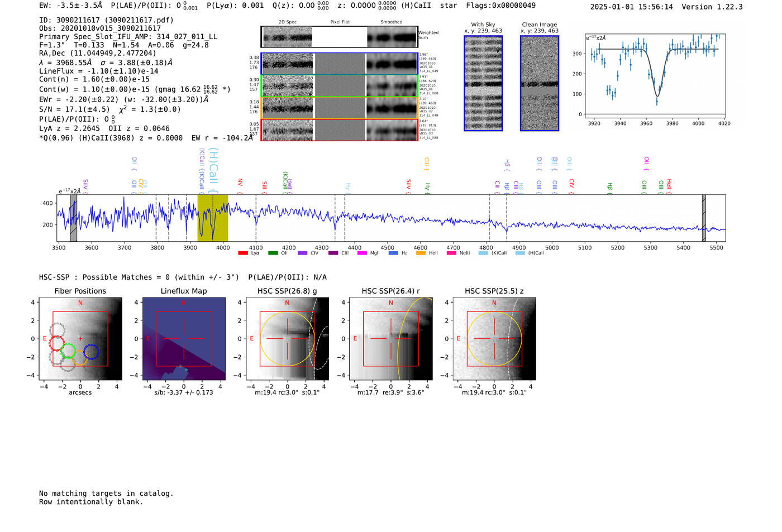Screen dimensions: 782x532
Task: Click the *Q(0.96) (H)CaII(3968) solution line
Action: pos(146,138)
